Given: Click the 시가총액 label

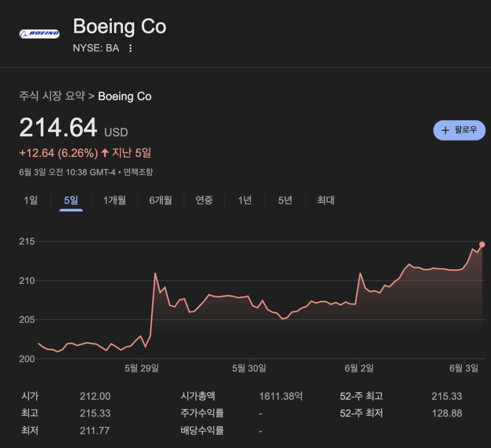Looking at the screenshot, I should coord(198,396).
